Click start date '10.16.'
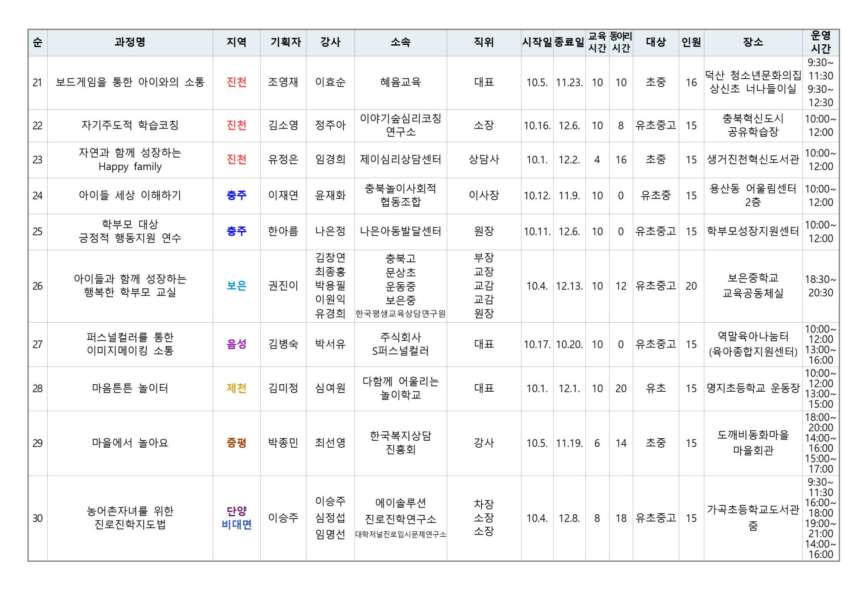 [x=537, y=125]
